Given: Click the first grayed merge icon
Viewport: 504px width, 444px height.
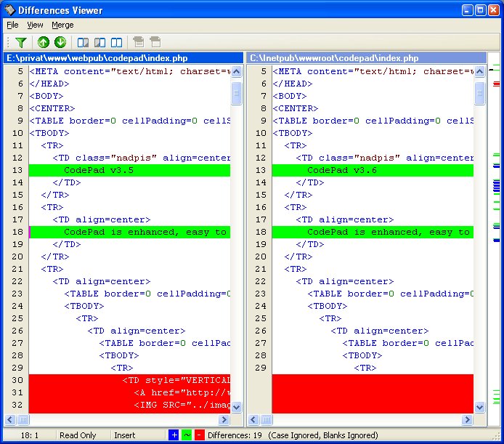Looking at the screenshot, I should coord(139,43).
